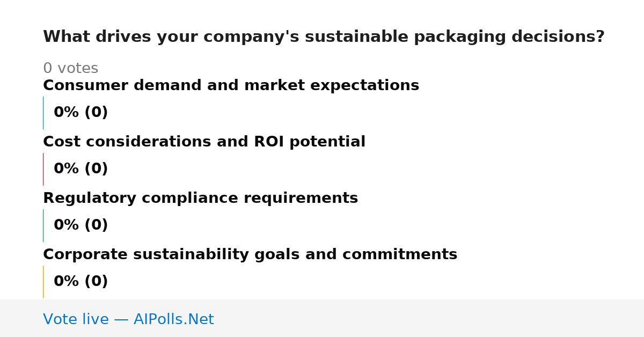Click the word 'AIPolls.Net' in the footer
Image resolution: width=644 pixels, height=337 pixels.
click(x=173, y=320)
